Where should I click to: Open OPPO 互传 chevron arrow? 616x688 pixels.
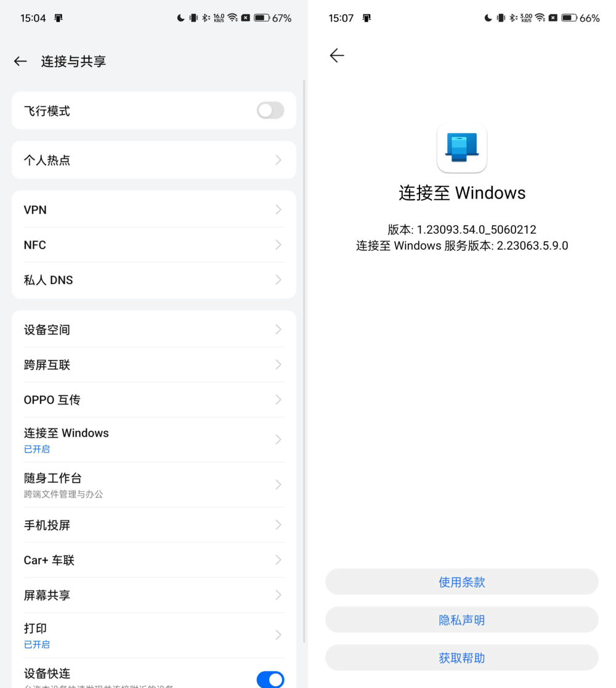[x=278, y=399]
